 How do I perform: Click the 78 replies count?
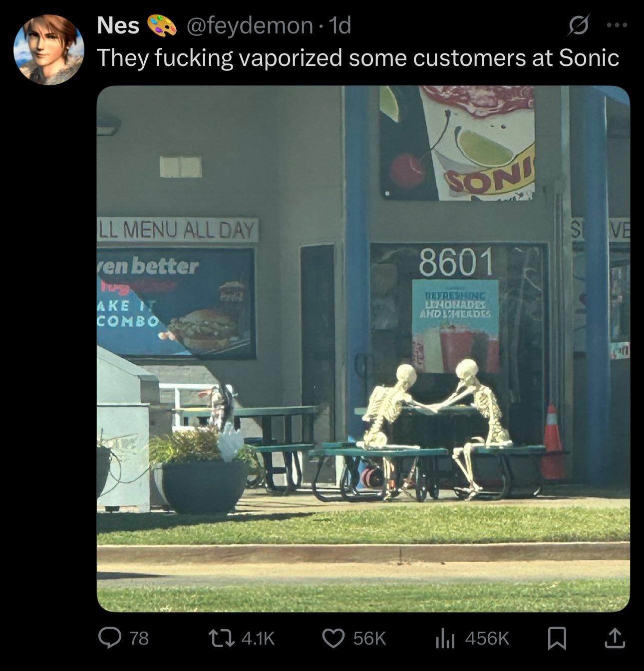[139, 639]
